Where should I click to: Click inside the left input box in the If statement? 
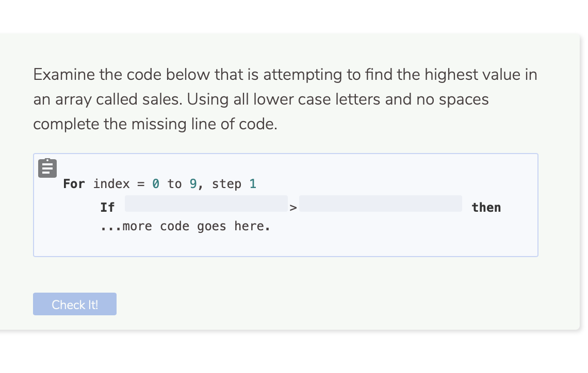pyautogui.click(x=206, y=204)
